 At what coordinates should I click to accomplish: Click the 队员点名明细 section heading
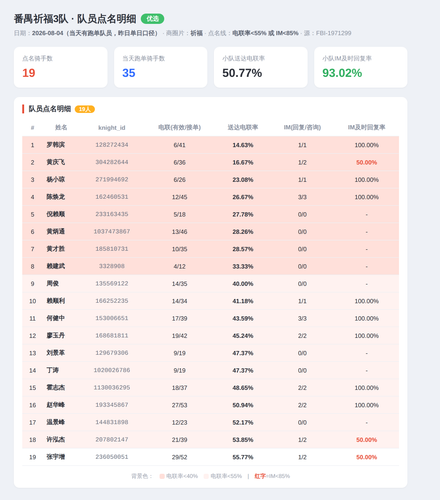pos(50,109)
